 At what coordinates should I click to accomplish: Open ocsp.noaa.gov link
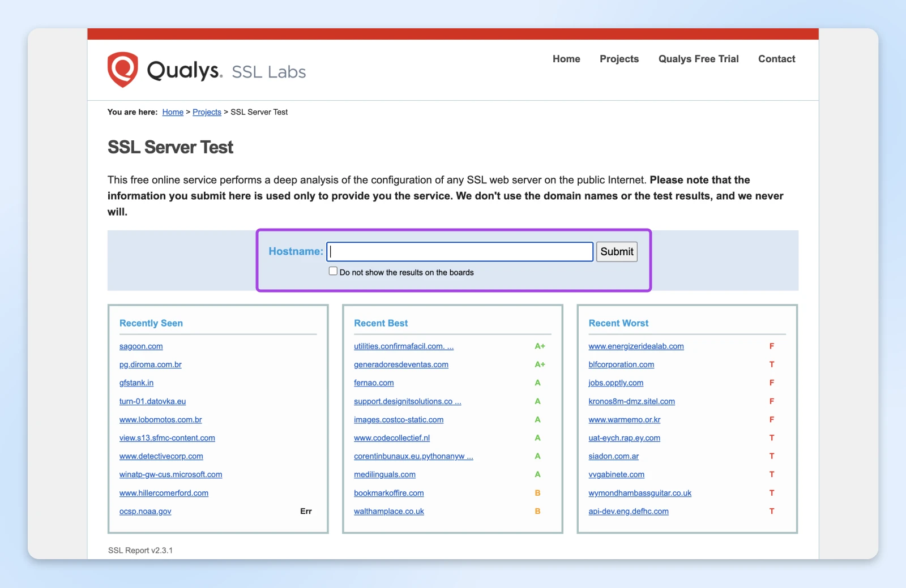(145, 512)
